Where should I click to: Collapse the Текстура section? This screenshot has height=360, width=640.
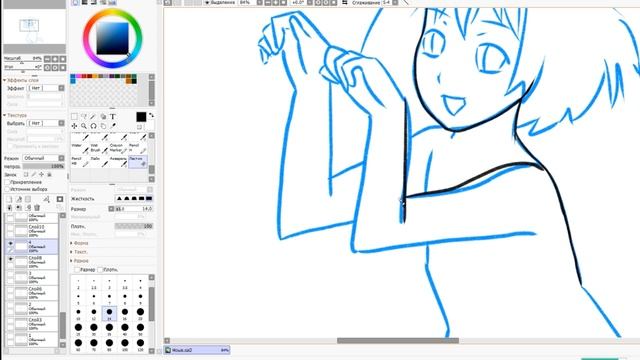pos(5,116)
